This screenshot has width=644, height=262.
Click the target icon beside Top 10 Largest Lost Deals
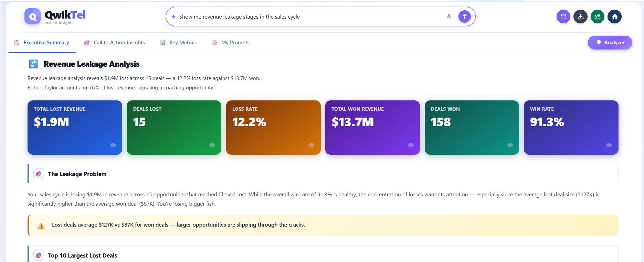point(39,255)
